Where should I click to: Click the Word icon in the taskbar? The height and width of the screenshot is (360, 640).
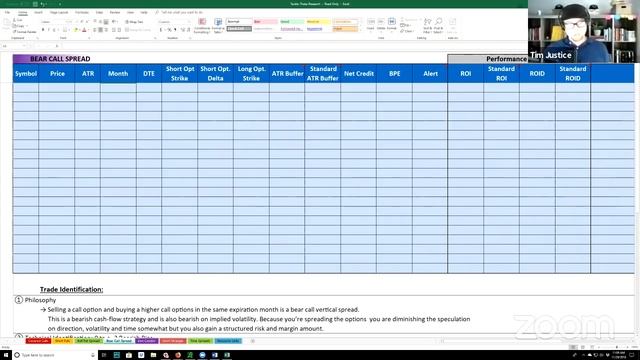(x=215, y=355)
